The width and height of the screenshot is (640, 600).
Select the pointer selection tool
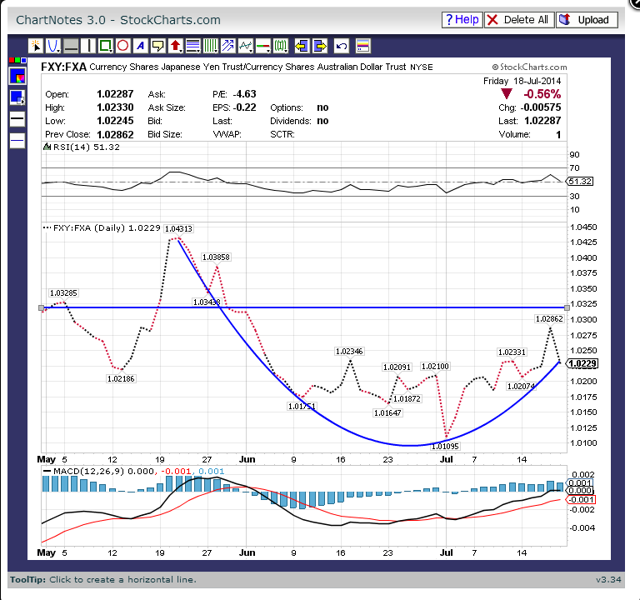[36, 46]
